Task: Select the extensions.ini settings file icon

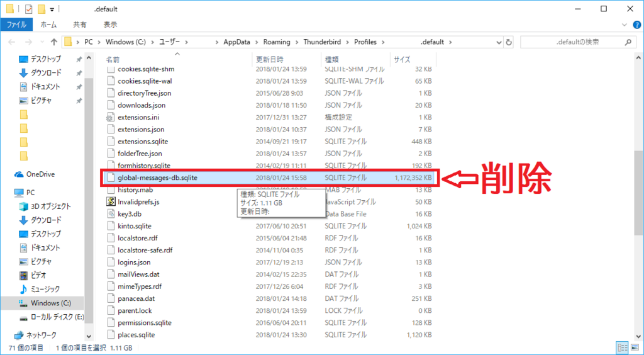Action: point(110,117)
